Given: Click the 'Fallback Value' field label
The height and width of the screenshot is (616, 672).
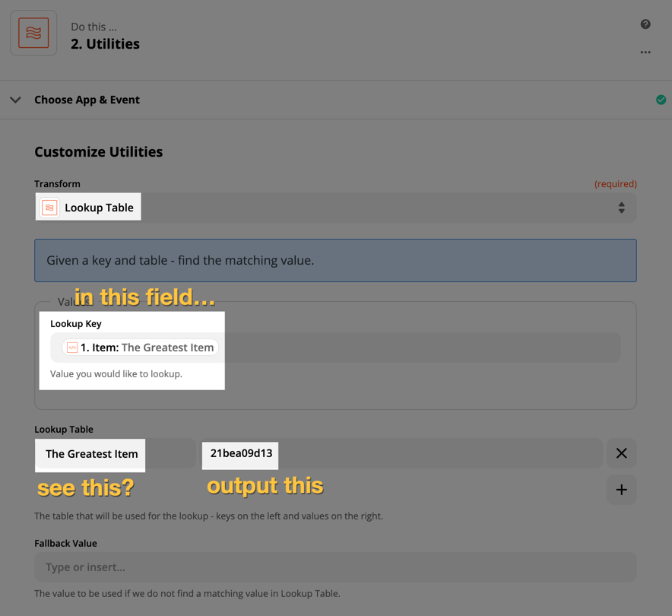Looking at the screenshot, I should (65, 544).
